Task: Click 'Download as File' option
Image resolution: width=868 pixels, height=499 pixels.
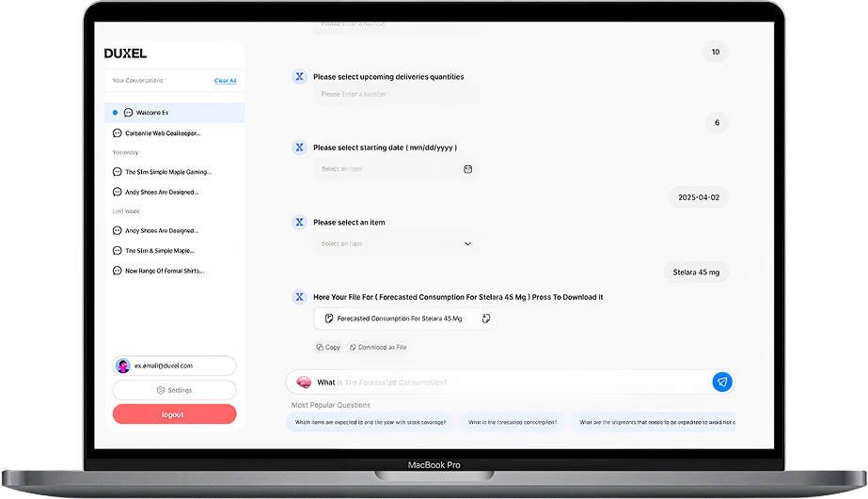Action: click(377, 347)
